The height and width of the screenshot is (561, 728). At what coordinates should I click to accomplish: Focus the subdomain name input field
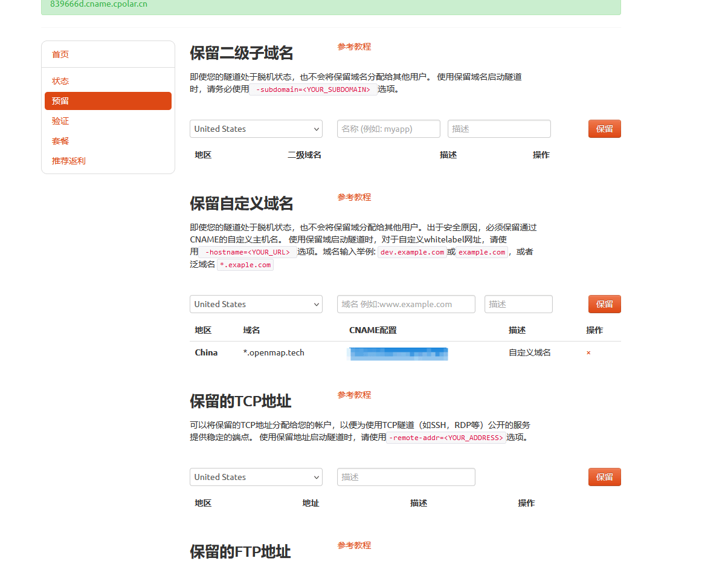tap(388, 129)
